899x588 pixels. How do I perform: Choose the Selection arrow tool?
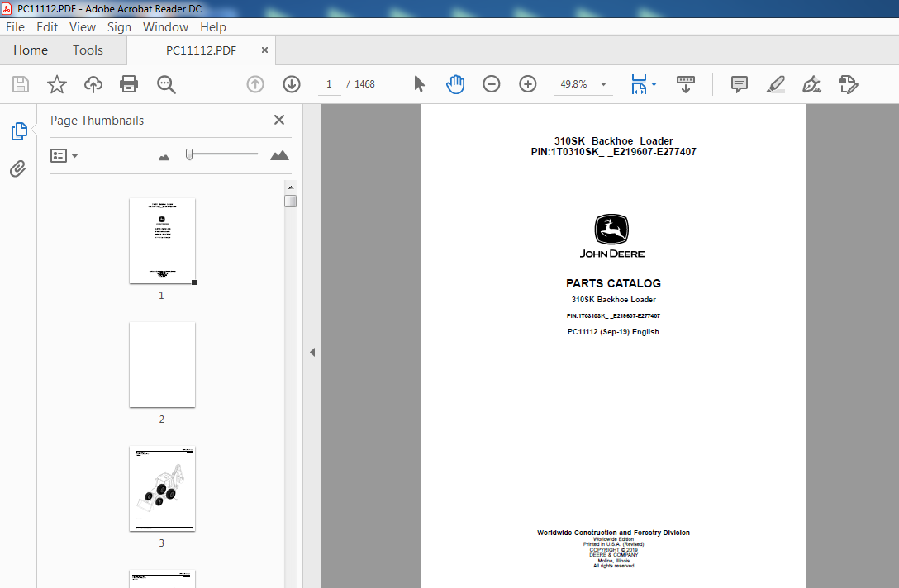coord(419,84)
